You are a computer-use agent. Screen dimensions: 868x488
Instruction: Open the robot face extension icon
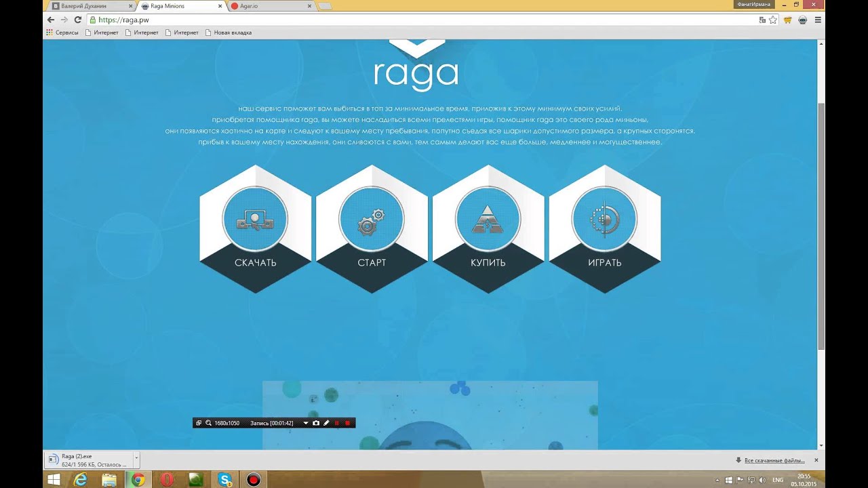[x=803, y=20]
